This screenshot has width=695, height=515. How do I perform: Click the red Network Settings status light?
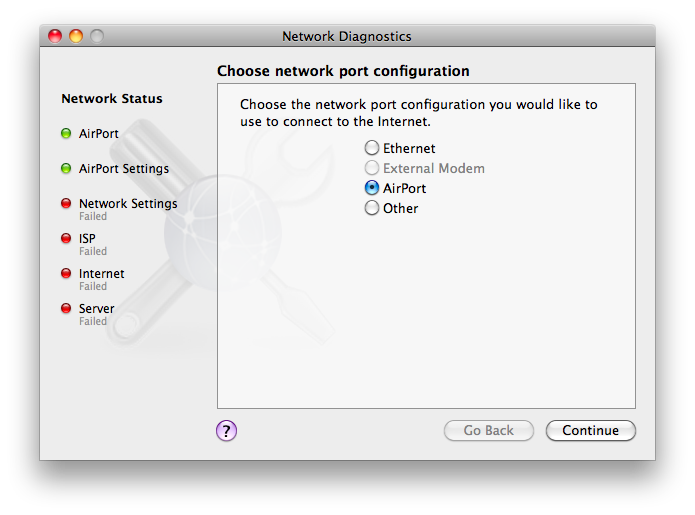pyautogui.click(x=66, y=204)
